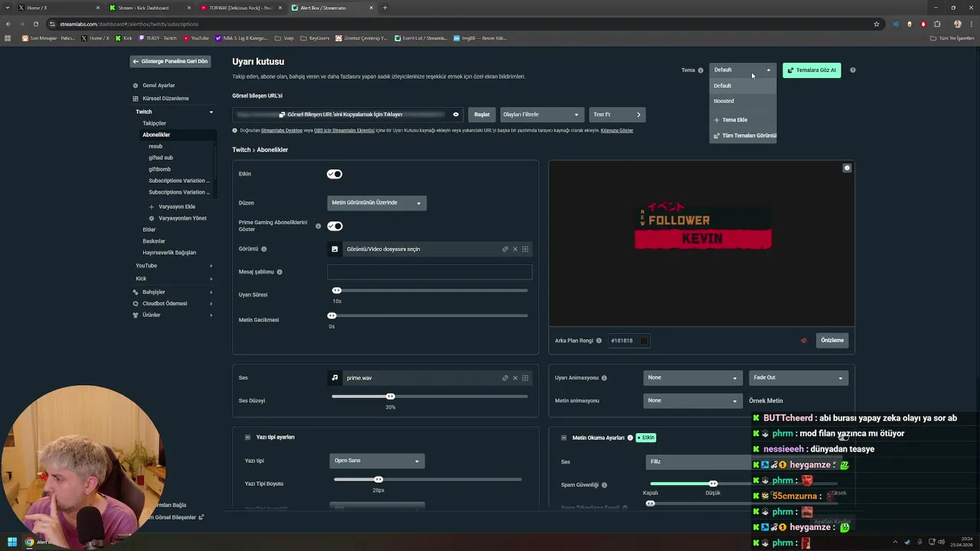Click the Ses Düzeyi slider handle at 30%
This screenshot has width=980, height=551.
coord(390,396)
